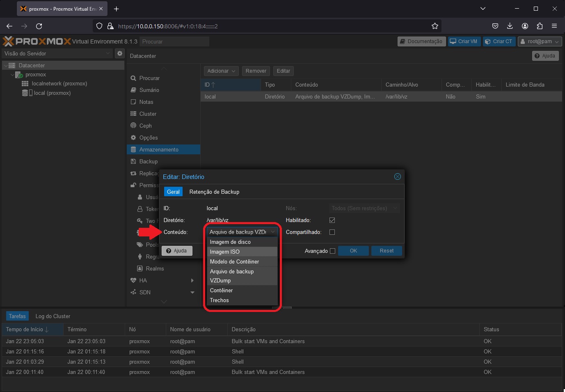
Task: Select Trechos option in list
Action: (x=242, y=300)
